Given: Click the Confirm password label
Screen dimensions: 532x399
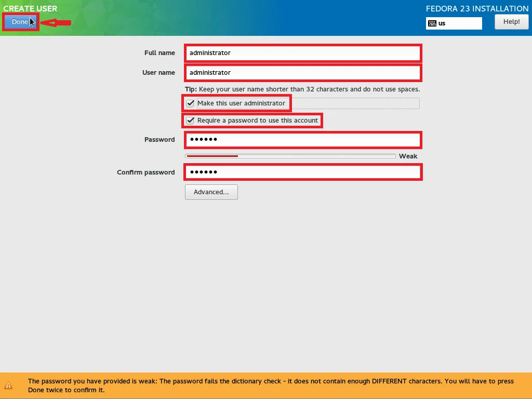Looking at the screenshot, I should coord(146,172).
